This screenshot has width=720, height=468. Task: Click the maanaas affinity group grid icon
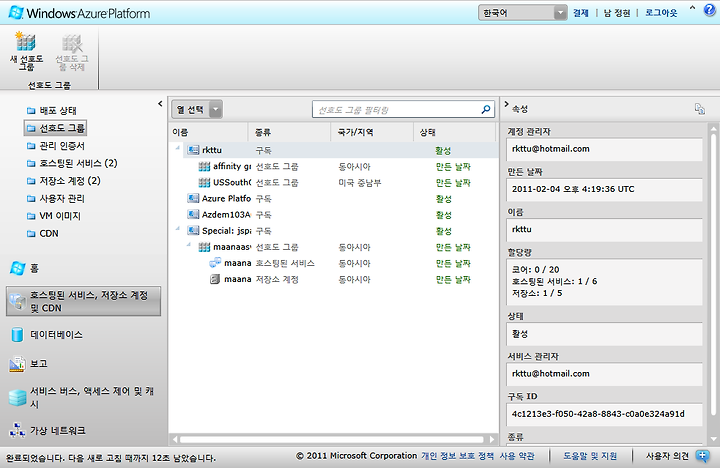pyautogui.click(x=204, y=247)
